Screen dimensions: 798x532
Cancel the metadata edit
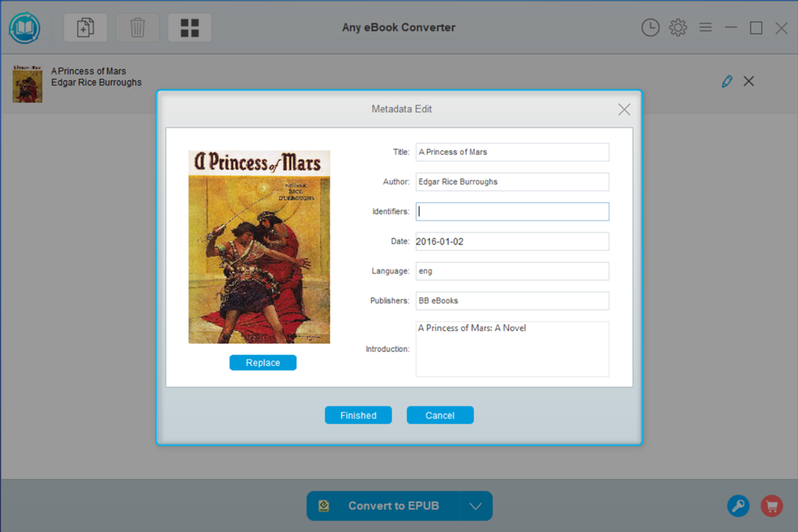click(x=440, y=415)
